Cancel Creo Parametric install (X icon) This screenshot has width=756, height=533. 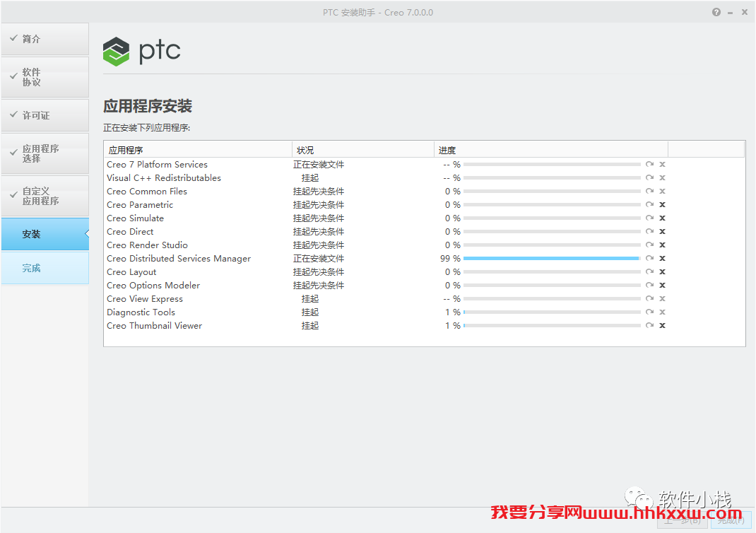[663, 204]
